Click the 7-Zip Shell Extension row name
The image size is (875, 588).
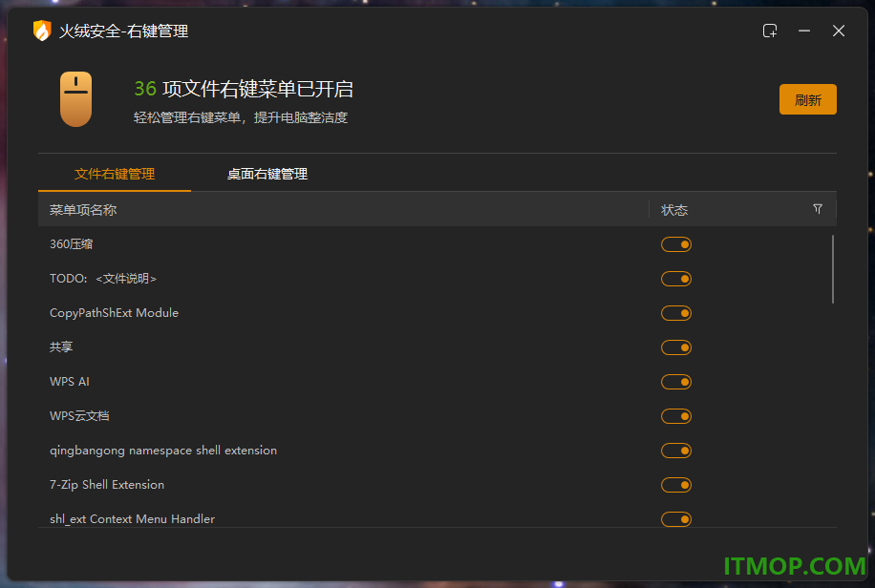tap(107, 485)
